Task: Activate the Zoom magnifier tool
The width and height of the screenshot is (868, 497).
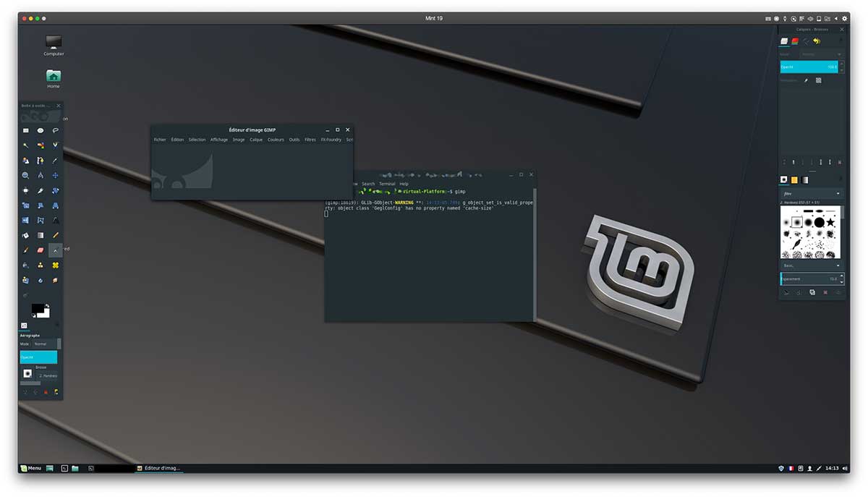Action: (x=25, y=175)
